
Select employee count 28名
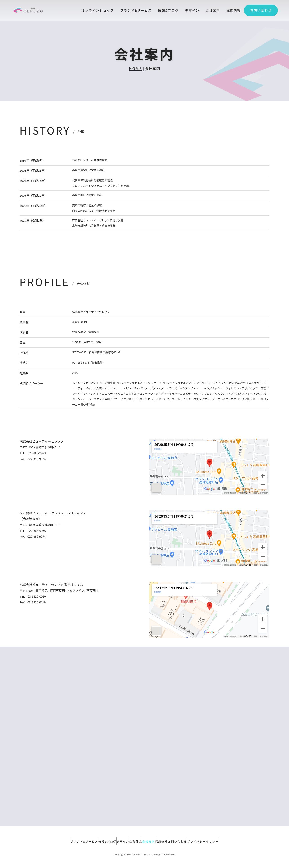(x=75, y=373)
